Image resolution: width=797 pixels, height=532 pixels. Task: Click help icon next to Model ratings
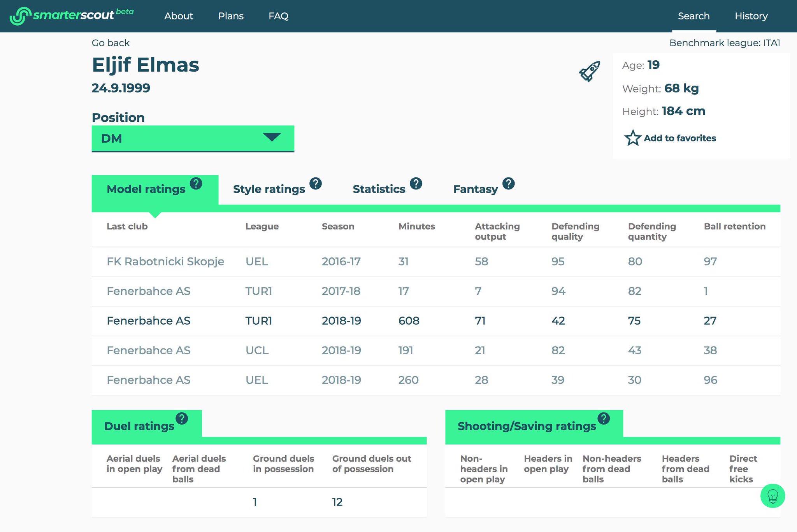point(196,183)
